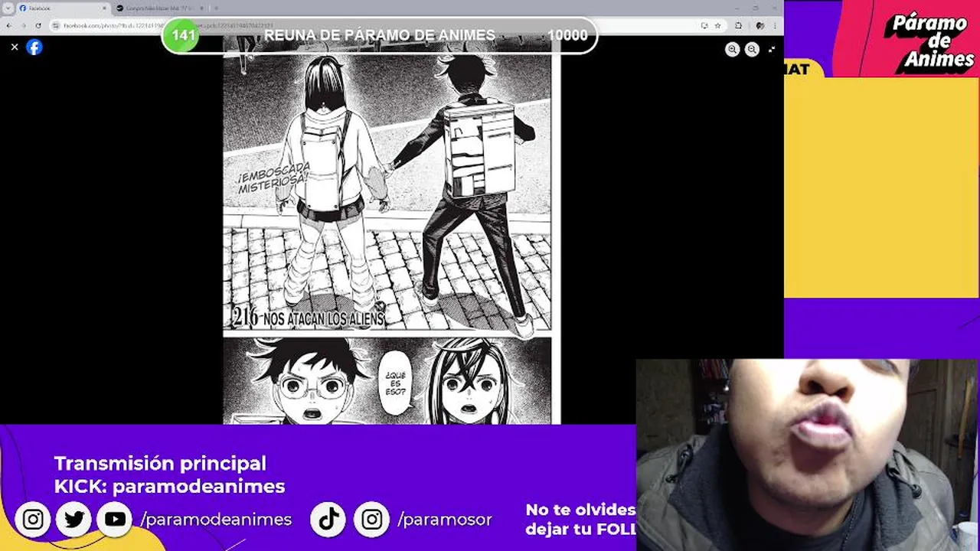This screenshot has width=980, height=551.
Task: Enter fullscreen photo view
Action: 771,49
